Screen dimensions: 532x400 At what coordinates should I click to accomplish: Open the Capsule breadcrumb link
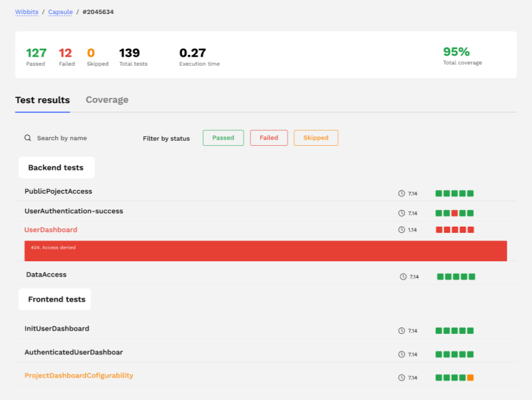pos(61,12)
